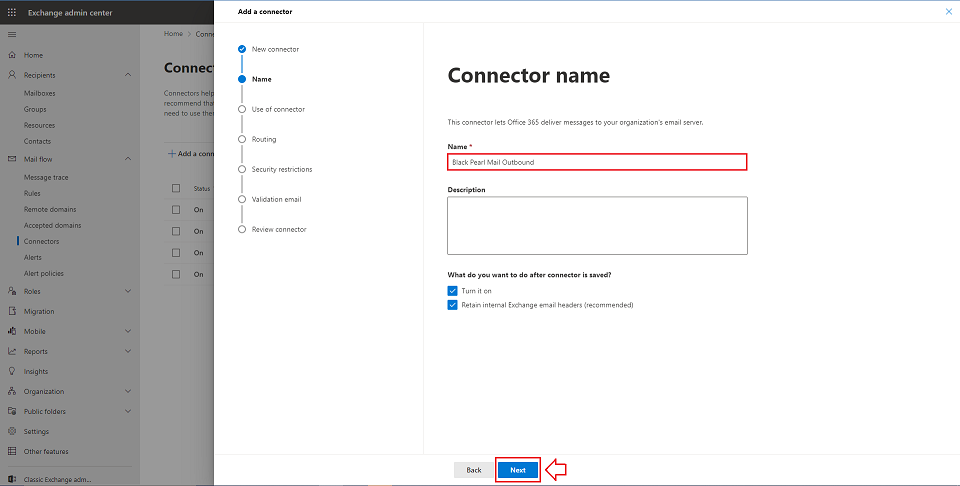The image size is (960, 486).
Task: Click the Other features grid icon
Action: (x=13, y=451)
